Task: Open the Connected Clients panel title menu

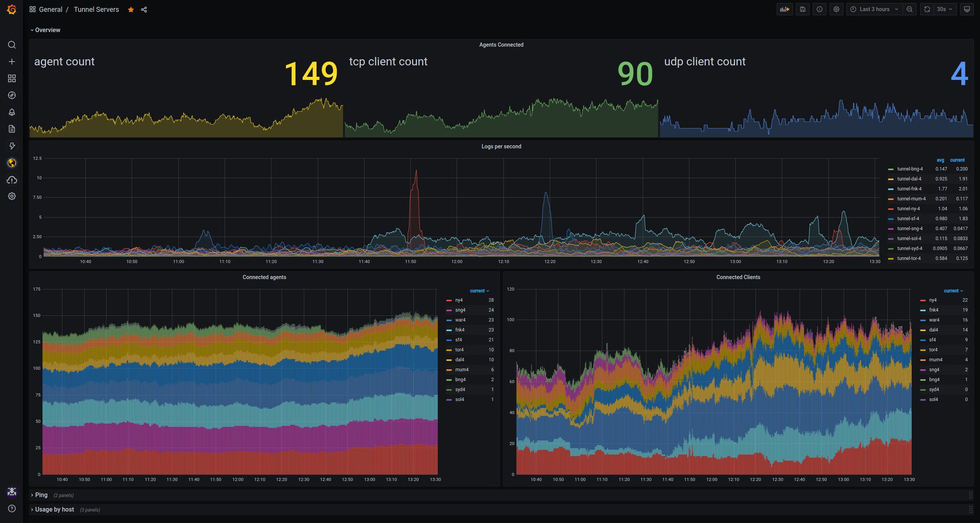Action: 738,277
